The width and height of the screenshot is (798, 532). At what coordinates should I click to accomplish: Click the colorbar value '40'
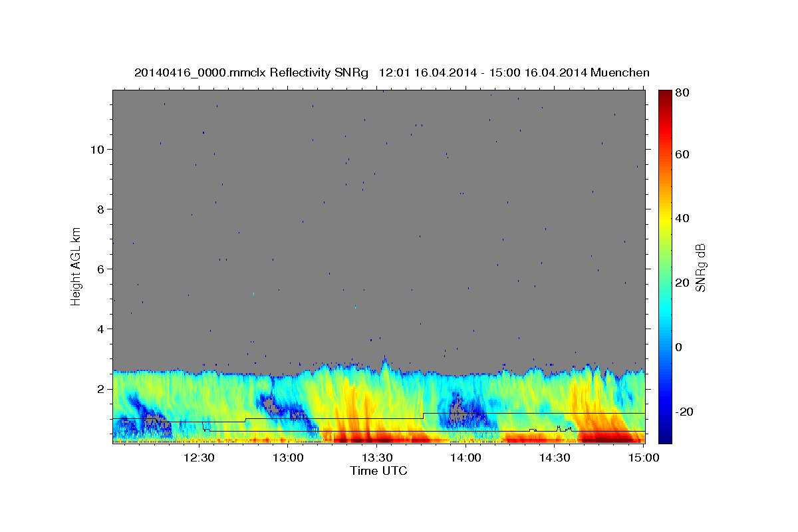pos(683,218)
